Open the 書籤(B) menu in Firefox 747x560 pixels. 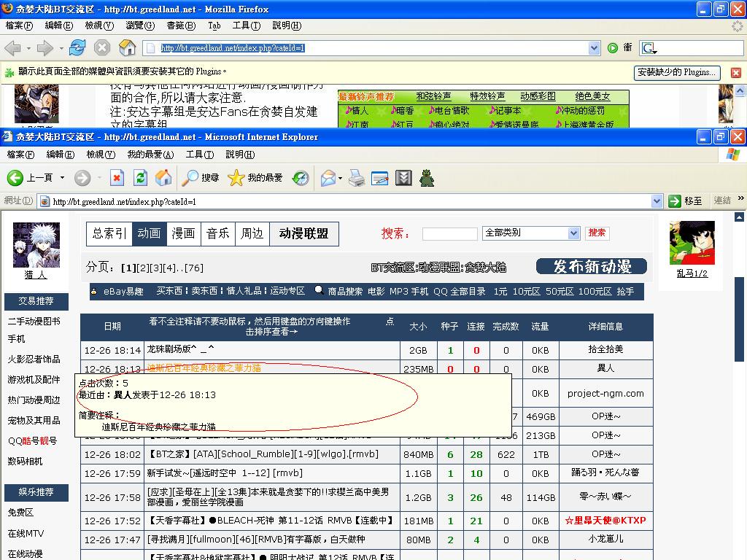click(x=181, y=26)
